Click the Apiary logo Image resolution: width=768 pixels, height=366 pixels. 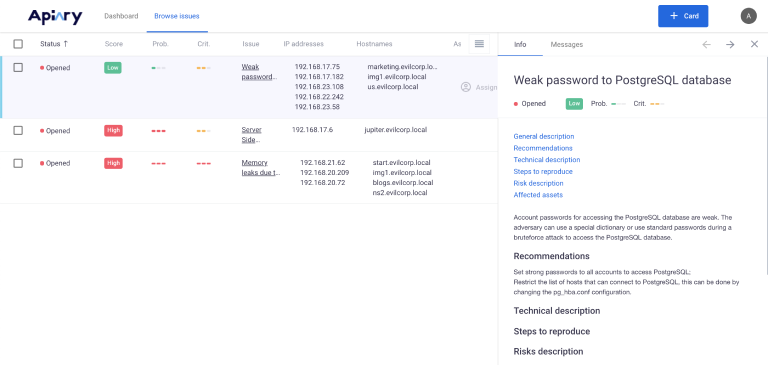(55, 17)
